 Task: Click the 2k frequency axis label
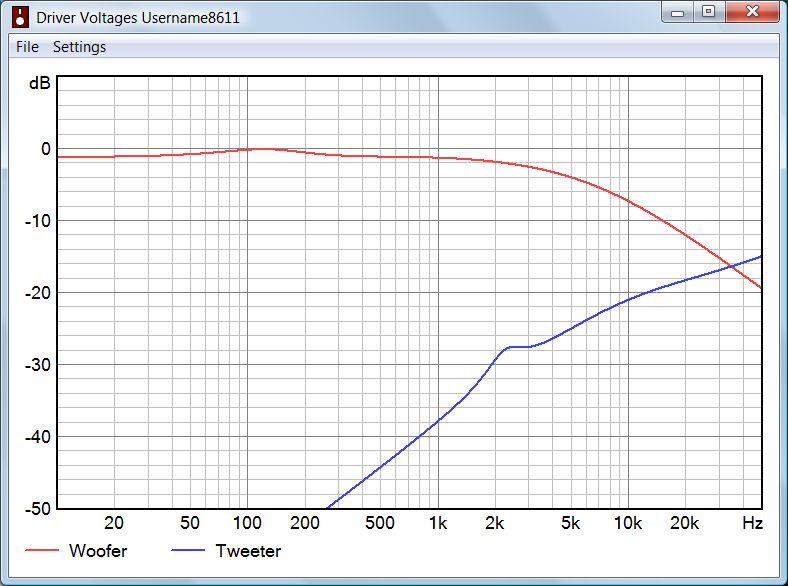[495, 523]
